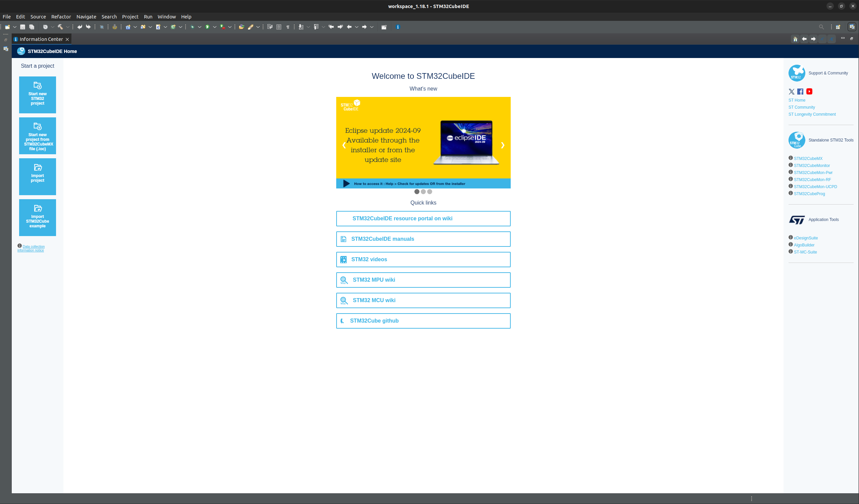
Task: Open the Help menu
Action: (186, 17)
